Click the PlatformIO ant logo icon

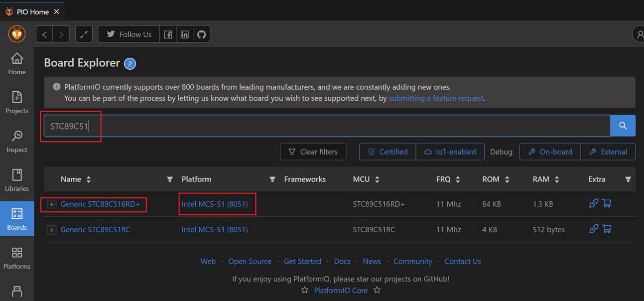[17, 34]
